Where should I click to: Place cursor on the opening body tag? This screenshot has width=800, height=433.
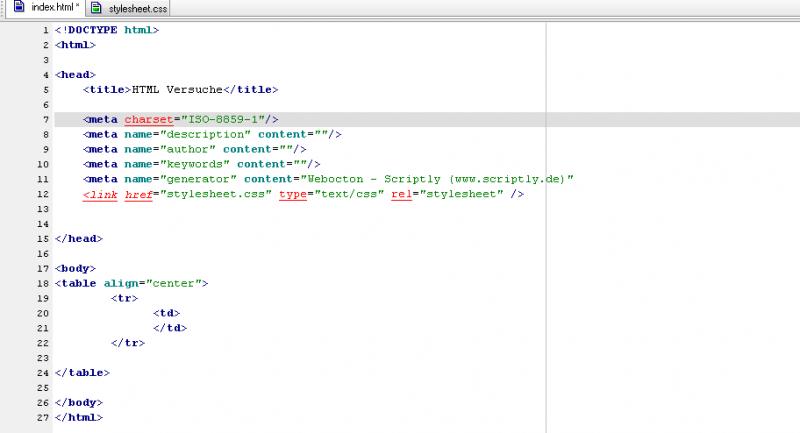pyautogui.click(x=76, y=268)
